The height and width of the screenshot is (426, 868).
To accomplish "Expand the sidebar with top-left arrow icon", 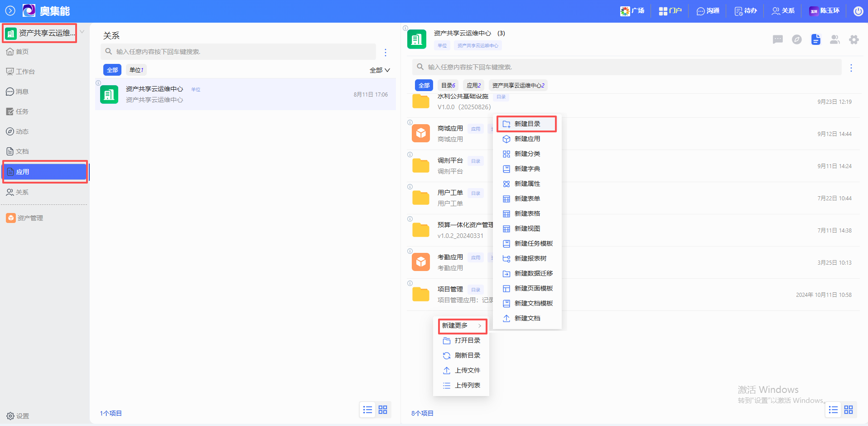I will pyautogui.click(x=10, y=10).
